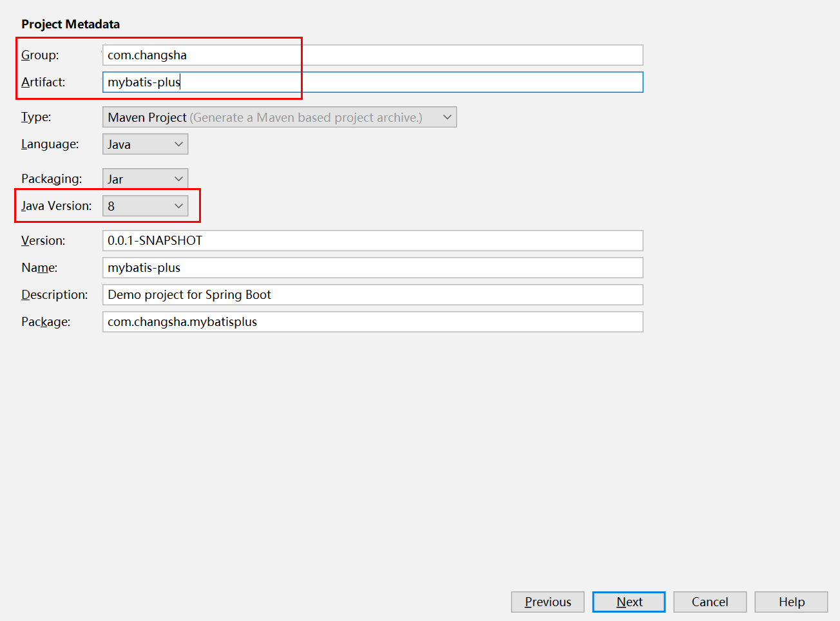This screenshot has height=621, width=840.
Task: Go back with the Previous button
Action: click(548, 602)
